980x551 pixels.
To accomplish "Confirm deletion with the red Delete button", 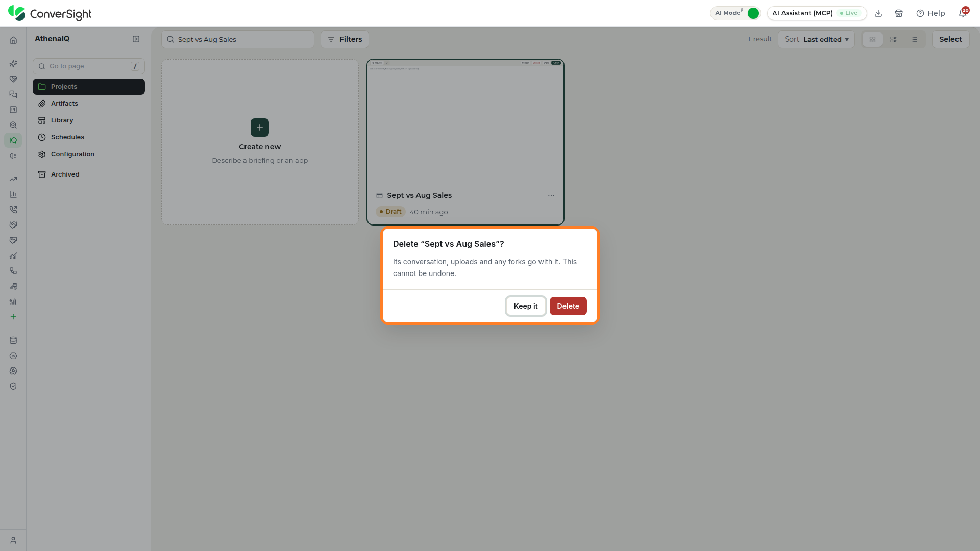I will pos(568,306).
